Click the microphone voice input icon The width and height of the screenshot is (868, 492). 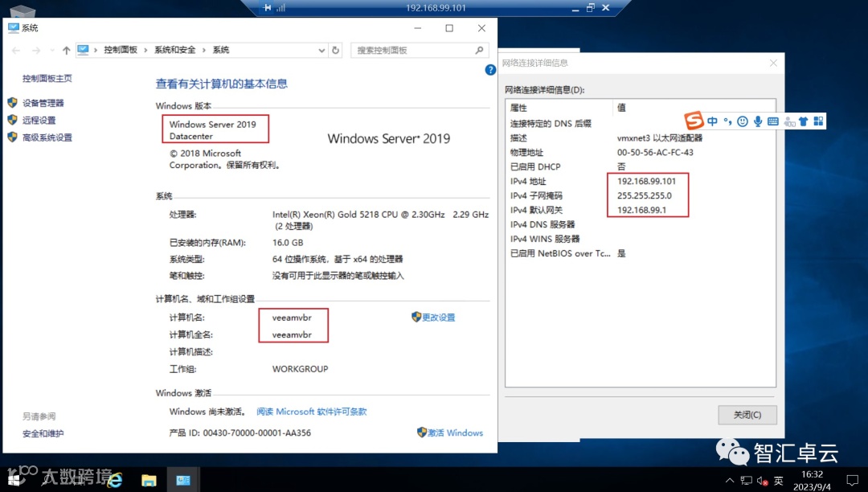[758, 121]
